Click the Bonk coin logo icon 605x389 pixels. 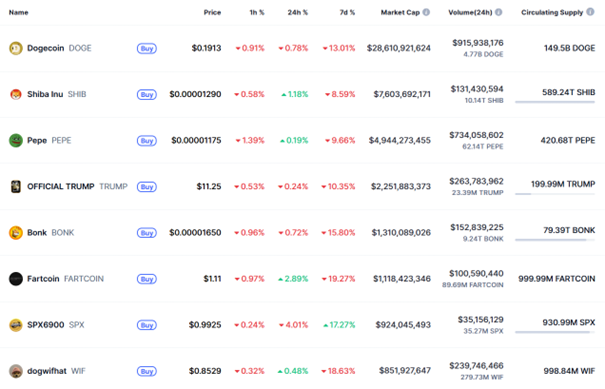pos(16,233)
